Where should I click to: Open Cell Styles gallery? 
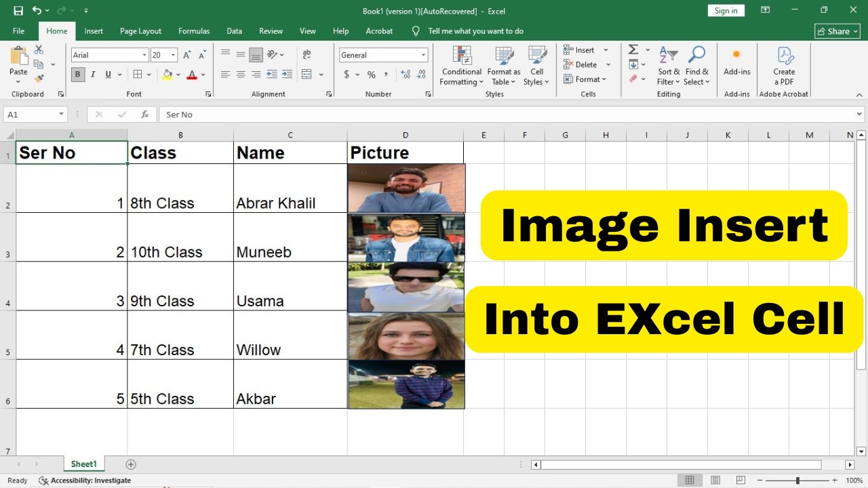537,66
